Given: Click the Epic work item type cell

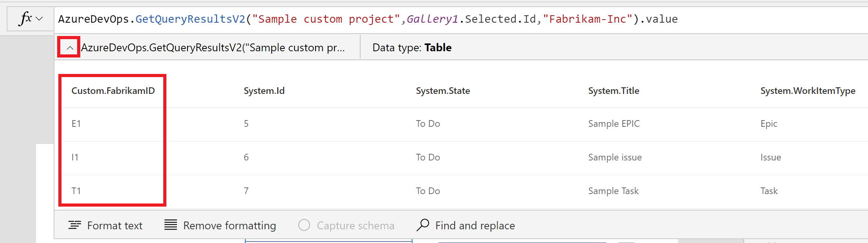Looking at the screenshot, I should coord(769,124).
